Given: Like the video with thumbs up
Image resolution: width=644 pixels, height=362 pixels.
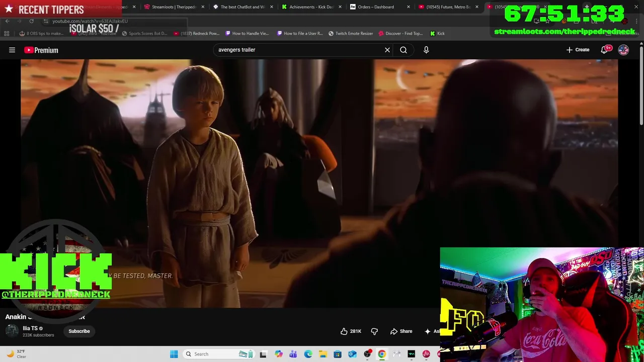Looking at the screenshot, I should click(x=351, y=331).
